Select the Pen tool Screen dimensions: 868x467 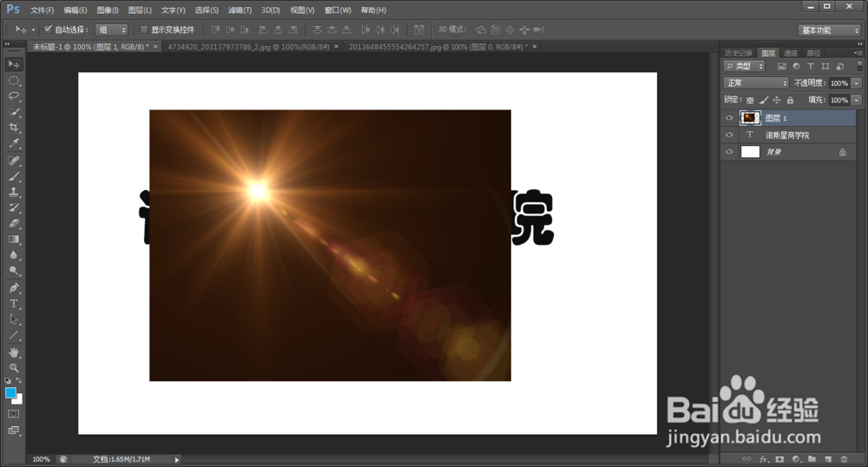14,287
